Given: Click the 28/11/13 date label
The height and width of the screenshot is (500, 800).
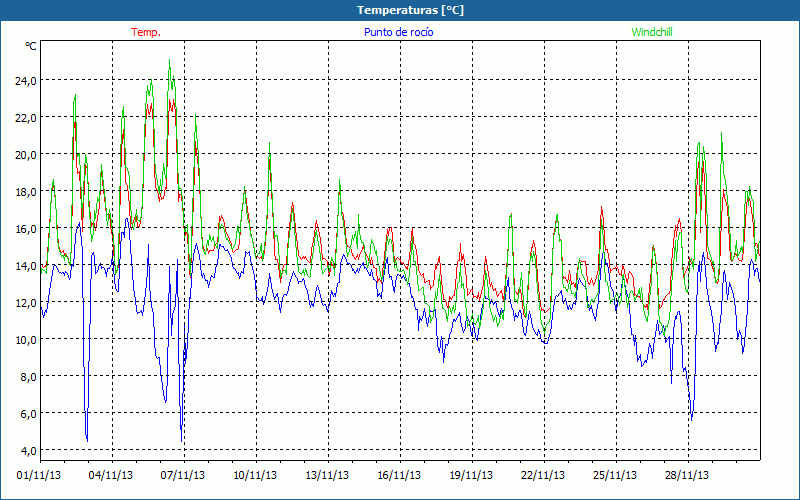Looking at the screenshot, I should coord(687,475).
